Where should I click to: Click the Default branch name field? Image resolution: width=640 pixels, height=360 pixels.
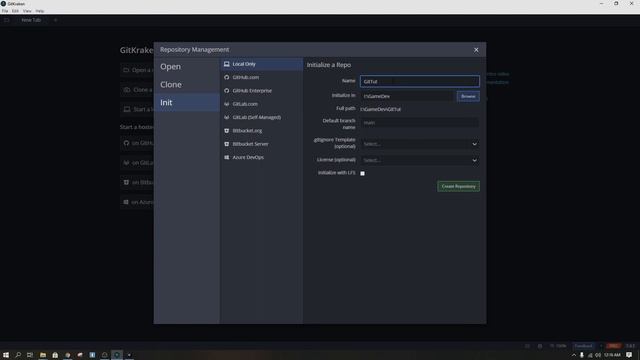click(420, 123)
